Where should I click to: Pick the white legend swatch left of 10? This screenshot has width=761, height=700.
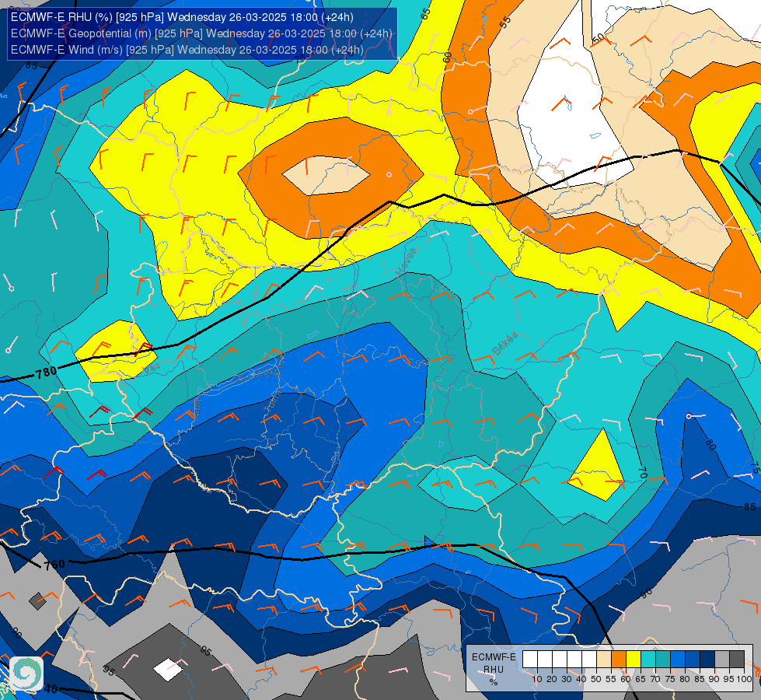(529, 660)
